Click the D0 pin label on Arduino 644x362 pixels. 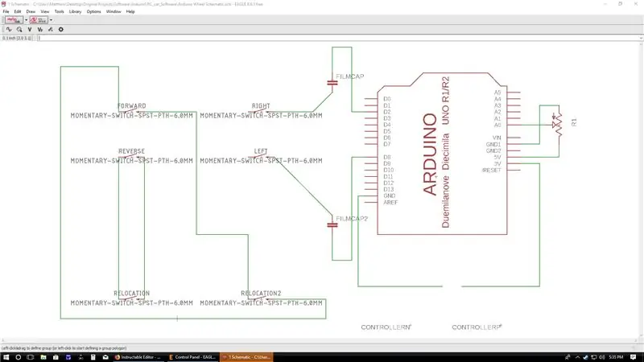coord(387,99)
